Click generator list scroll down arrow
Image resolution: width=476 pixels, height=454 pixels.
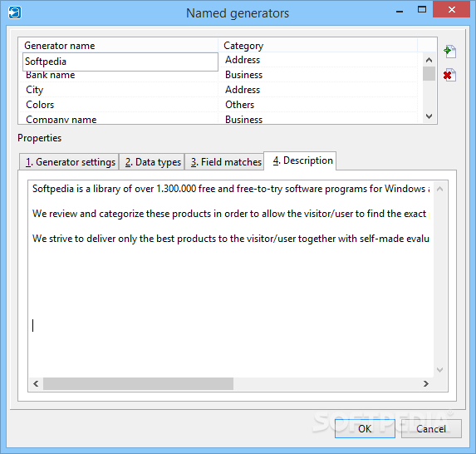pyautogui.click(x=429, y=116)
